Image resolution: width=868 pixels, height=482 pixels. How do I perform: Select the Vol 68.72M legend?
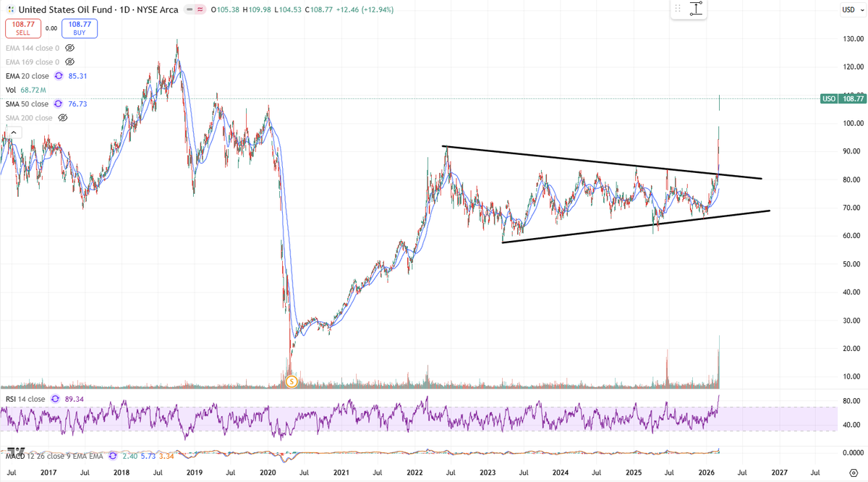click(25, 90)
